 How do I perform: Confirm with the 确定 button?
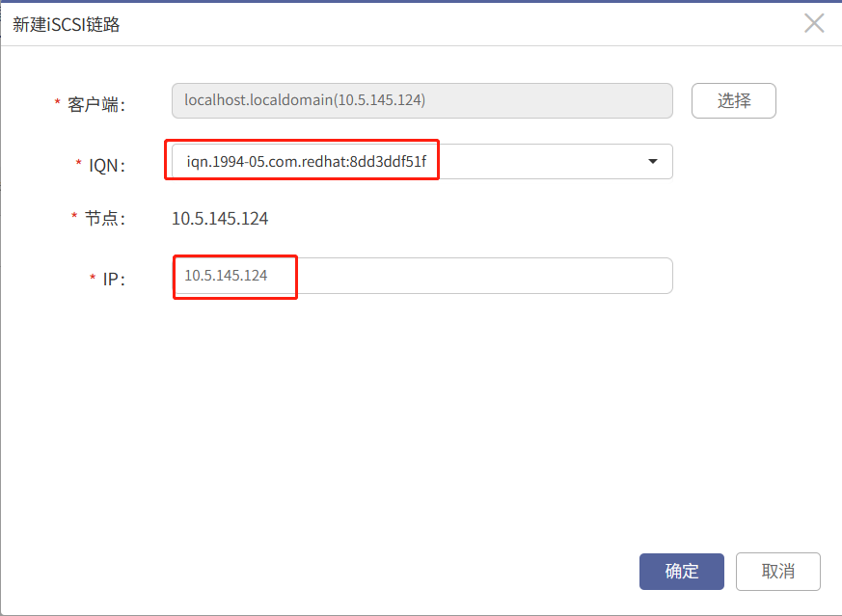(x=682, y=572)
